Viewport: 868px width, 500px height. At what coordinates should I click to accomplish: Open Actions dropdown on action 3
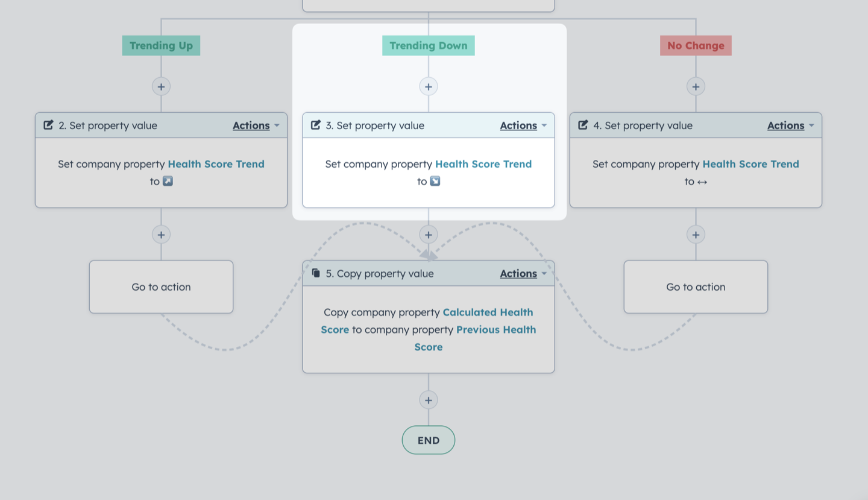click(x=523, y=125)
